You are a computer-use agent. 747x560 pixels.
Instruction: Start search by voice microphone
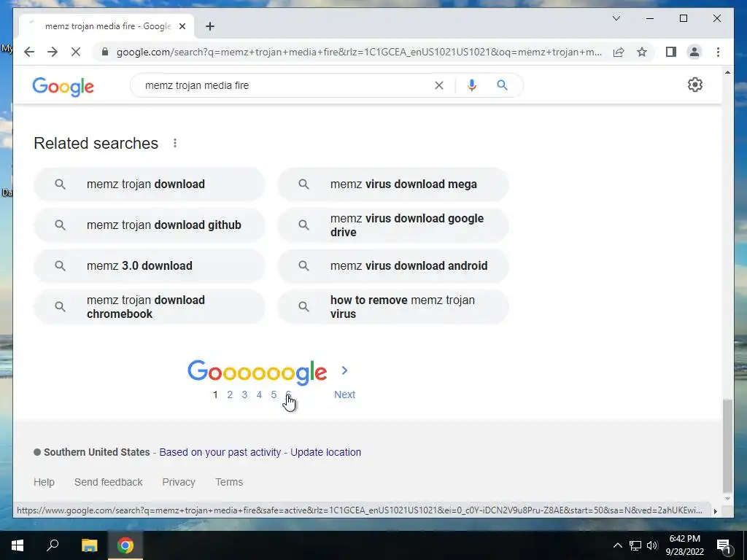(472, 85)
